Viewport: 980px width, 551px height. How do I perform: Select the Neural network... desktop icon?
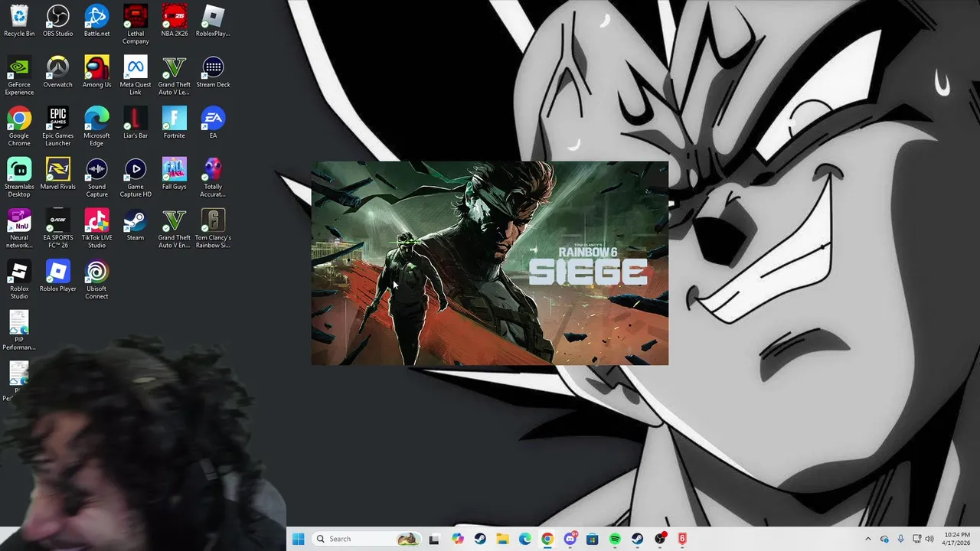tap(19, 229)
